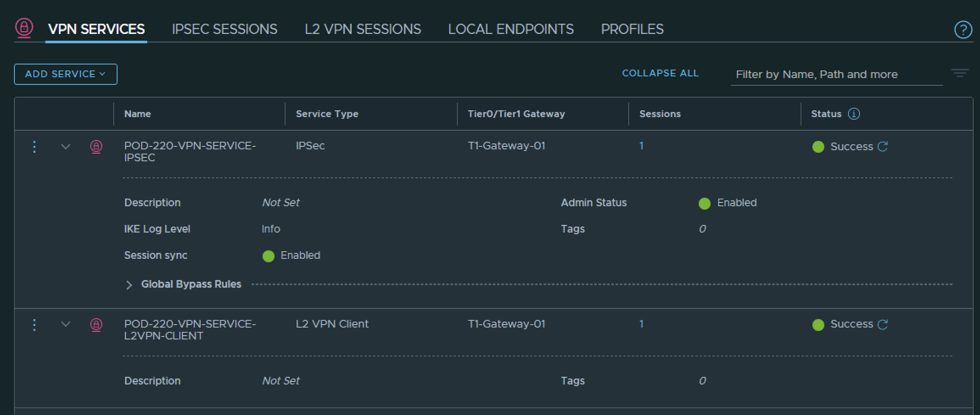980x415 pixels.
Task: Open the filter options icon
Action: 960,73
